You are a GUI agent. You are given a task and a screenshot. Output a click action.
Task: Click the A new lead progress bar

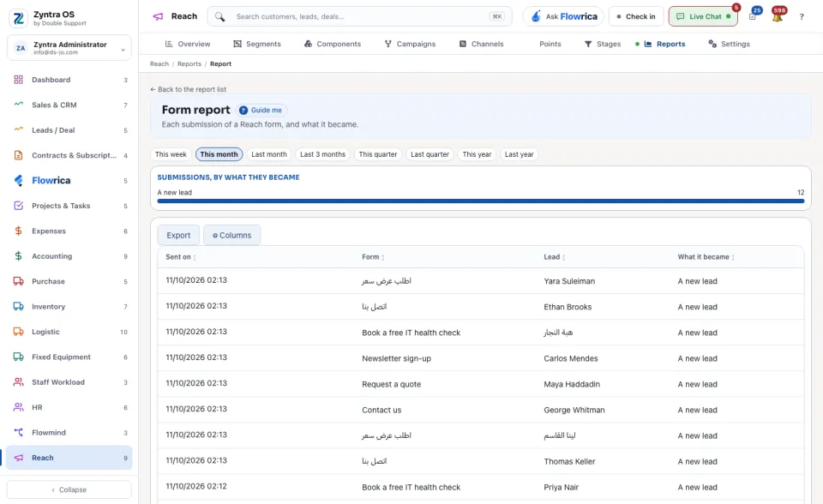pyautogui.click(x=481, y=201)
